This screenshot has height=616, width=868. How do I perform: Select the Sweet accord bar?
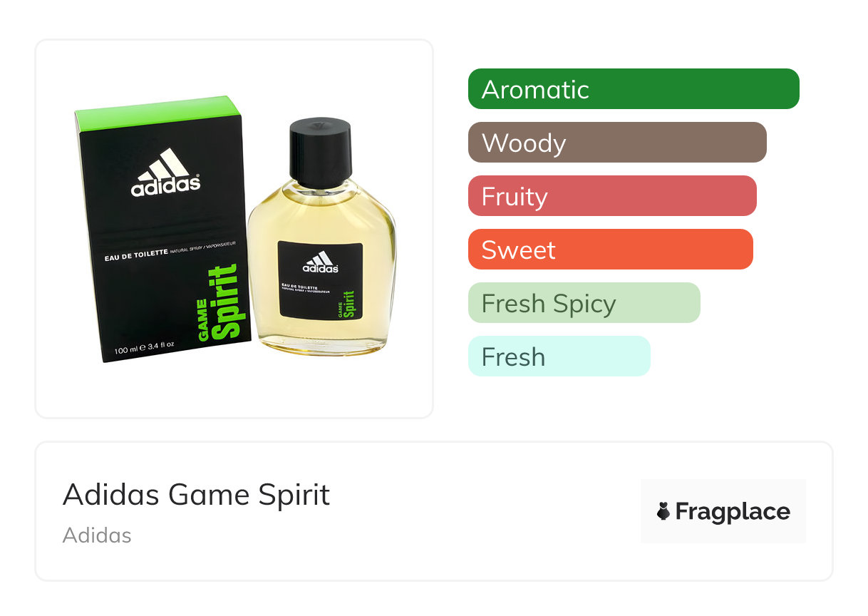(611, 250)
